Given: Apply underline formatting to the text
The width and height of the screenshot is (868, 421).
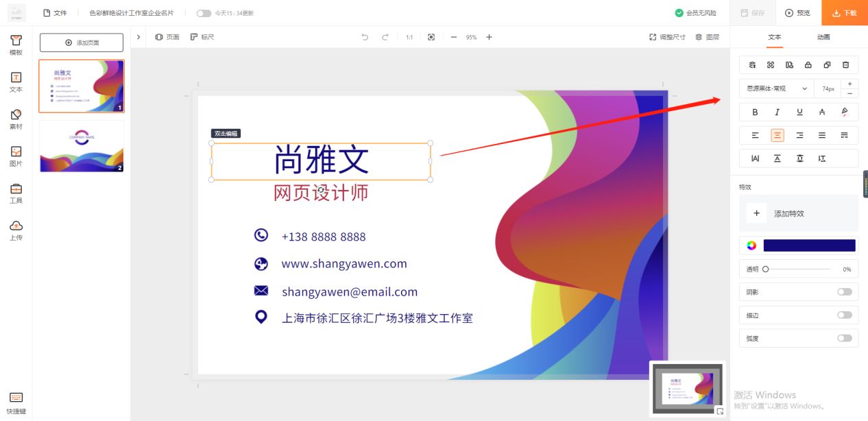Looking at the screenshot, I should (800, 112).
